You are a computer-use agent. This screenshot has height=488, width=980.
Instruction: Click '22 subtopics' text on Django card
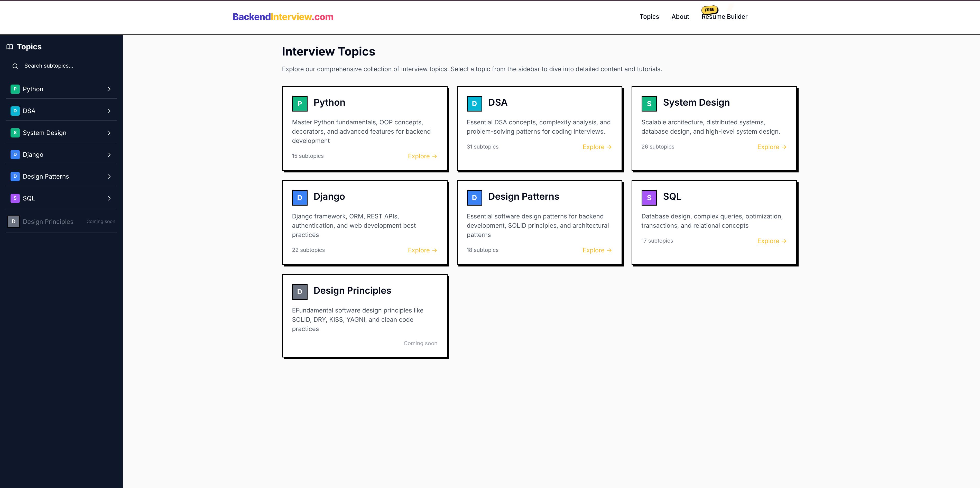pyautogui.click(x=309, y=250)
